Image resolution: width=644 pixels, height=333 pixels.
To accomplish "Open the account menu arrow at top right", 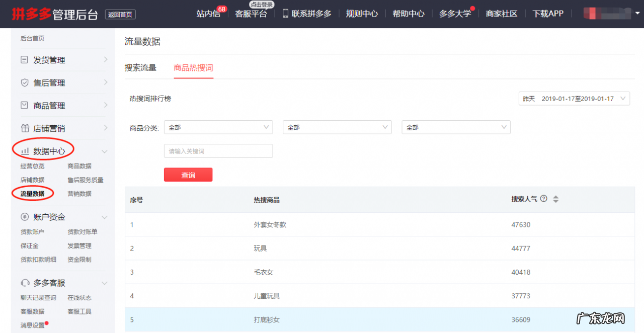I will pos(638,14).
